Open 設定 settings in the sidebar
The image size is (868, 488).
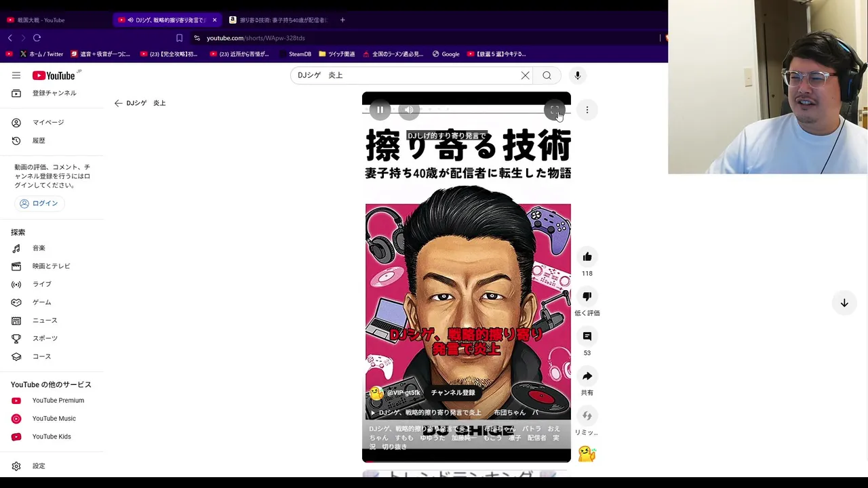[x=52, y=466]
